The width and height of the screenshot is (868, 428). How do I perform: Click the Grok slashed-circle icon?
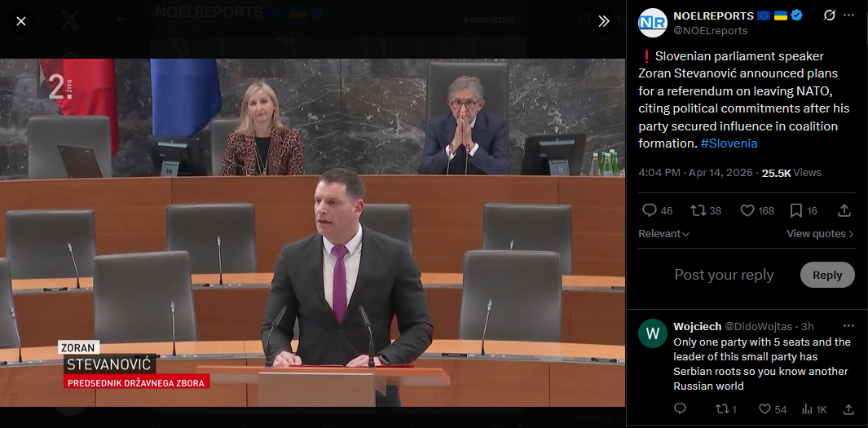click(x=829, y=15)
